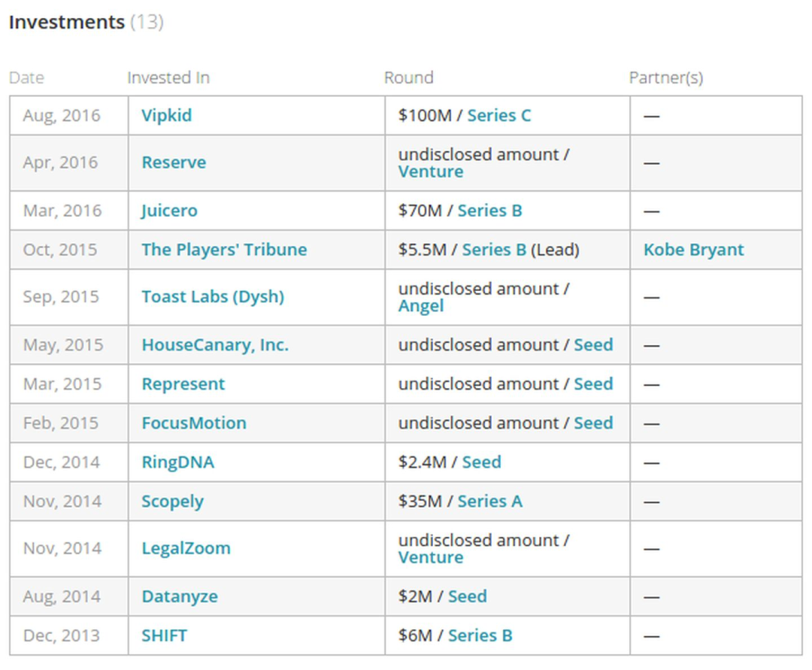Click the Represent company link
The width and height of the screenshot is (812, 670).
[183, 384]
